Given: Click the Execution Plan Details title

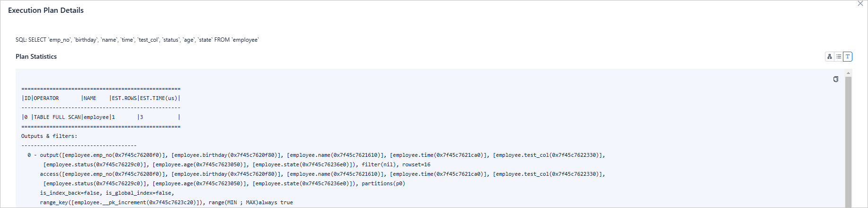Looking at the screenshot, I should [x=46, y=10].
